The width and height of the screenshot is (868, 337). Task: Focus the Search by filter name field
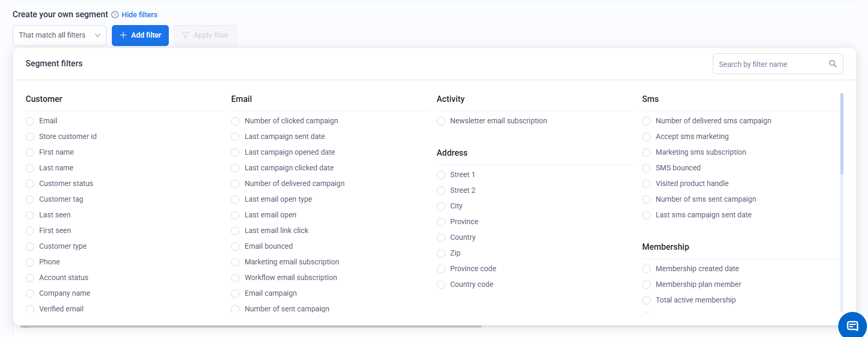(x=771, y=64)
